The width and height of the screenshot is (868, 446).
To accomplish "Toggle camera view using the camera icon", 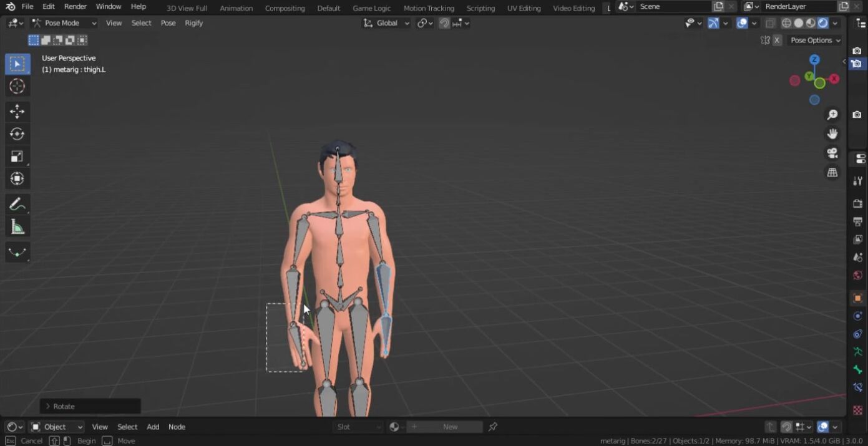I will click(x=832, y=153).
